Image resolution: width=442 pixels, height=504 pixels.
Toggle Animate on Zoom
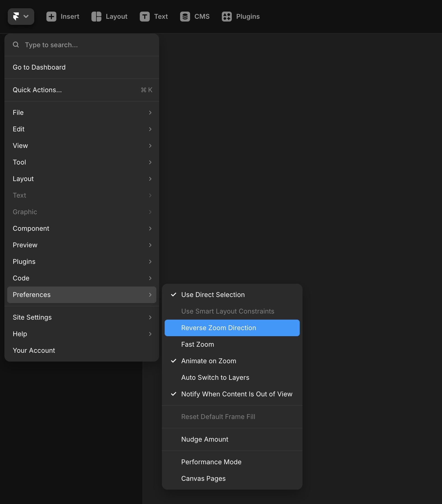(x=232, y=361)
